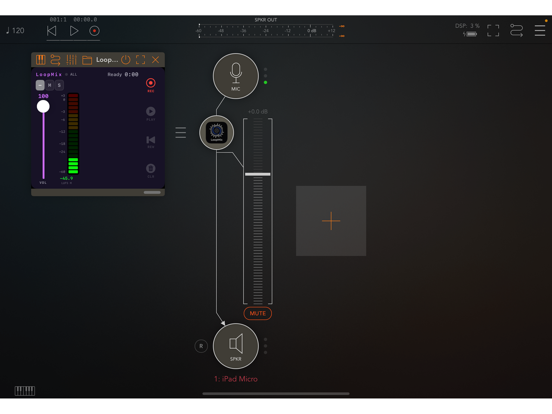The image size is (552, 414).
Task: Click the DSP 3% load indicator
Action: 467,26
